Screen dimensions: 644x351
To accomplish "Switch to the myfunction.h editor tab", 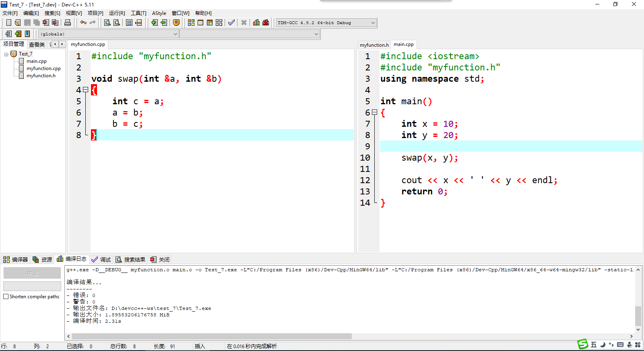I will 374,45.
